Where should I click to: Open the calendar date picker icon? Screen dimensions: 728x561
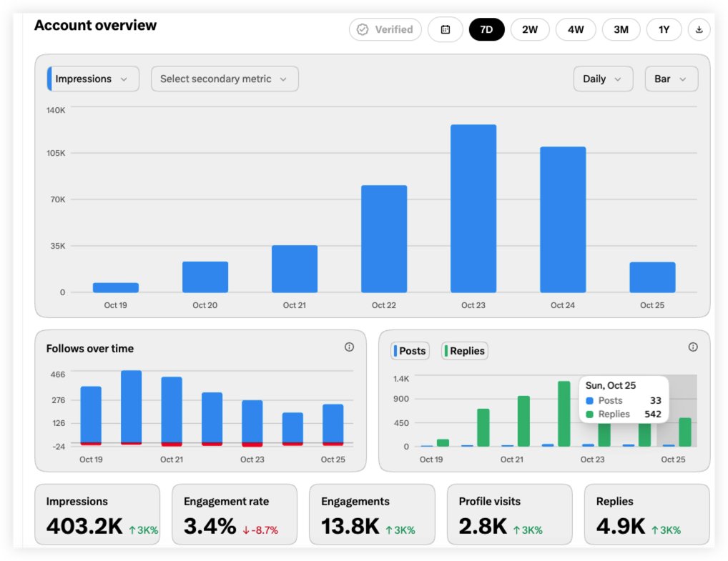(x=446, y=30)
